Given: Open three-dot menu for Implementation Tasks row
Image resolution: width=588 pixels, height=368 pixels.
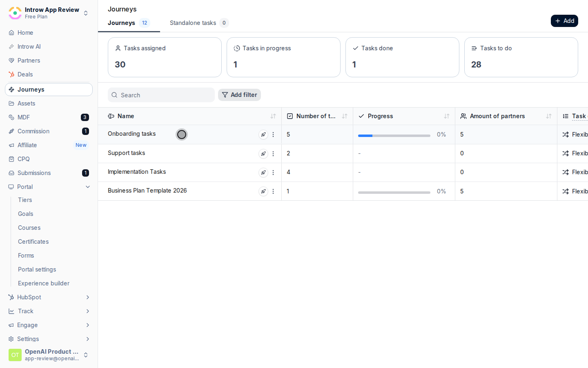Looking at the screenshot, I should point(273,173).
